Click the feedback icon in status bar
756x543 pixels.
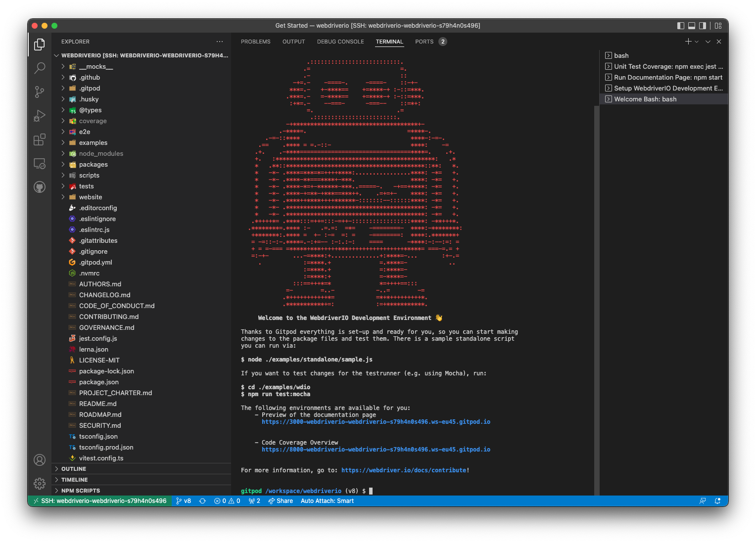(703, 501)
